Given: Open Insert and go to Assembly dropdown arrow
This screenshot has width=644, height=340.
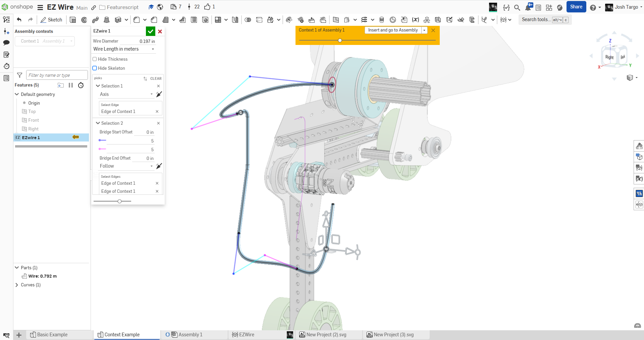Looking at the screenshot, I should tap(424, 30).
